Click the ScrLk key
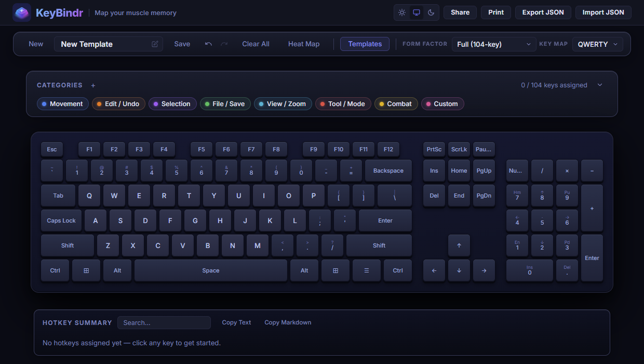 click(x=459, y=149)
